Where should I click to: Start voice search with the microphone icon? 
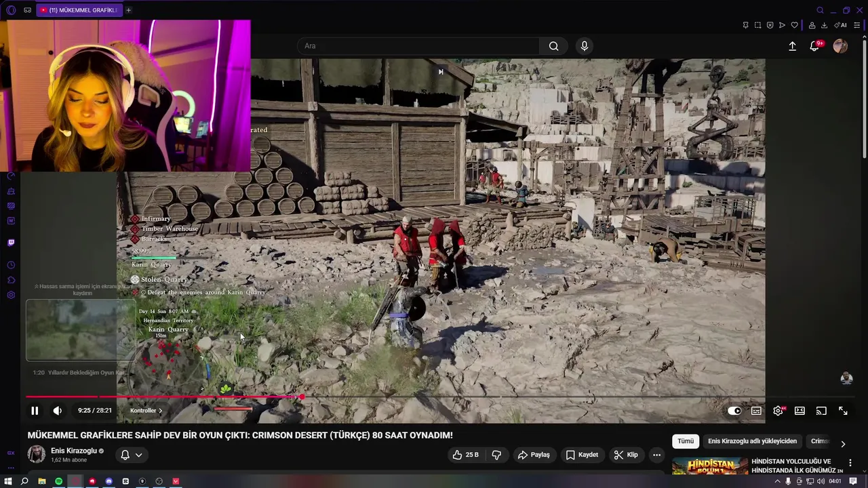(x=585, y=46)
